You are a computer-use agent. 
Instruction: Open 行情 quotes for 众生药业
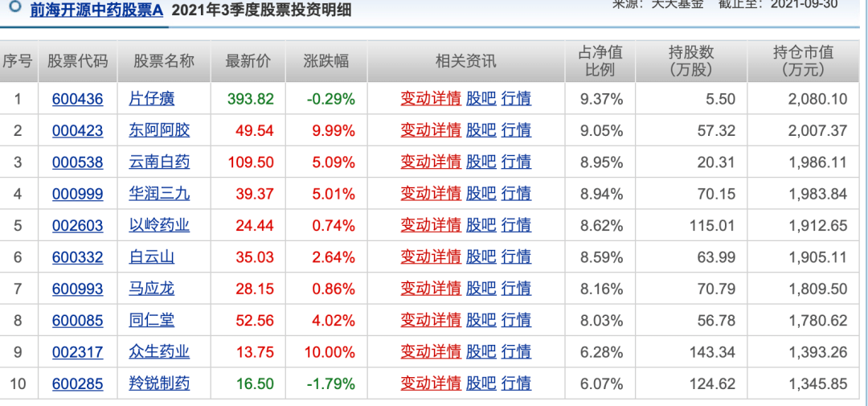[516, 351]
